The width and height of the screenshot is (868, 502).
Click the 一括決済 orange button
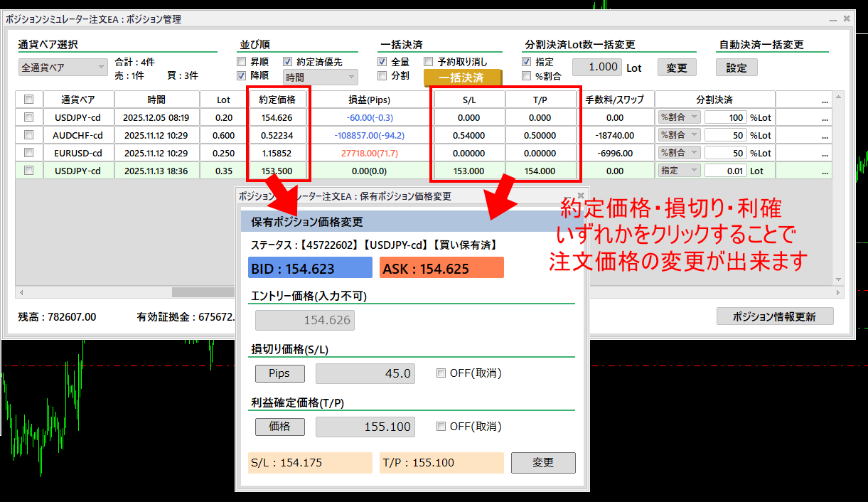point(462,78)
